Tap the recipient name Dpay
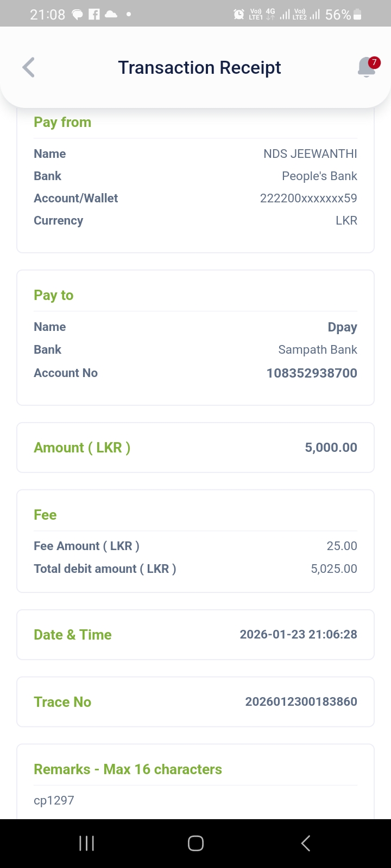This screenshot has height=868, width=391. click(x=342, y=327)
